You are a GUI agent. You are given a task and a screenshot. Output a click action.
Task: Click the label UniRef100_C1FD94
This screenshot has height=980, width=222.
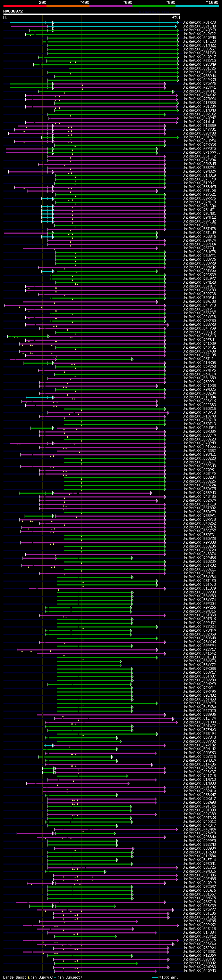(199, 397)
